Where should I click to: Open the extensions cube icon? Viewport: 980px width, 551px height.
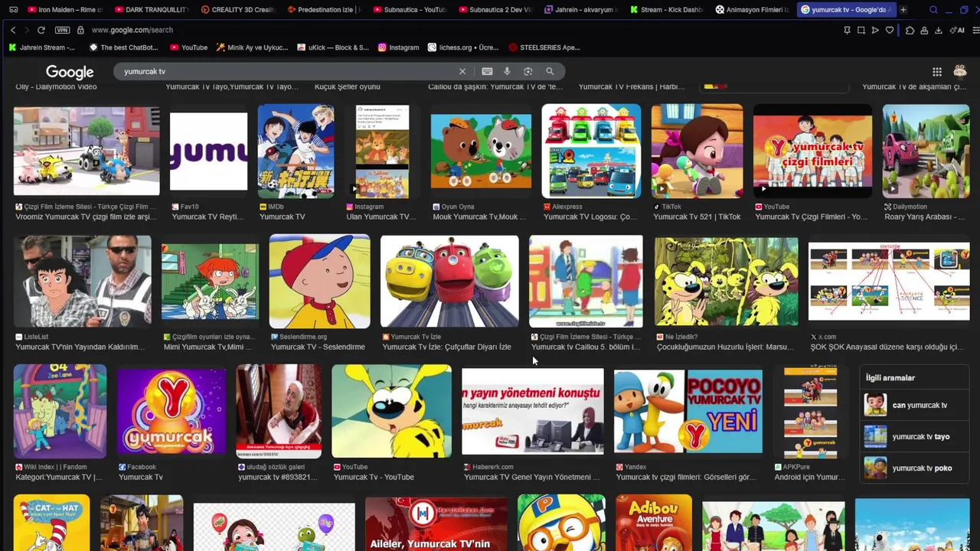click(910, 30)
